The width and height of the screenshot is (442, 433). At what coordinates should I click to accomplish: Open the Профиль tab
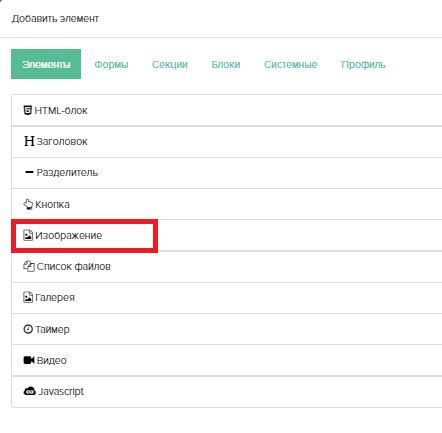[x=363, y=64]
